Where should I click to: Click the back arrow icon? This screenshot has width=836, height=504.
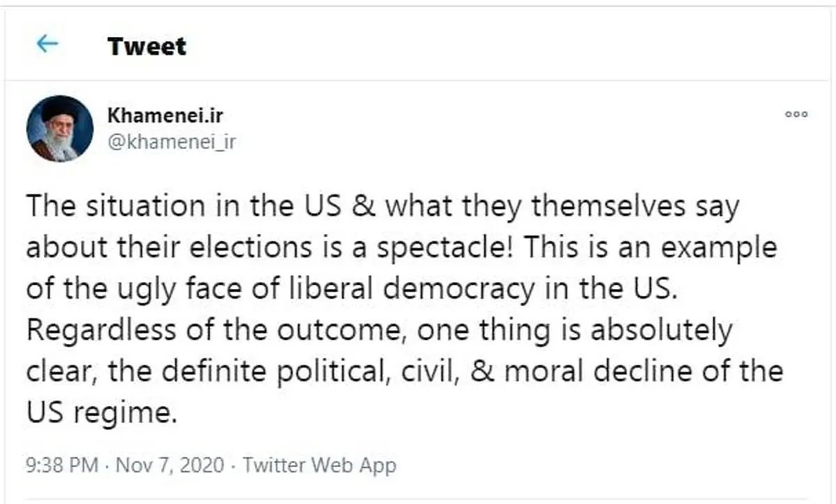tap(47, 45)
